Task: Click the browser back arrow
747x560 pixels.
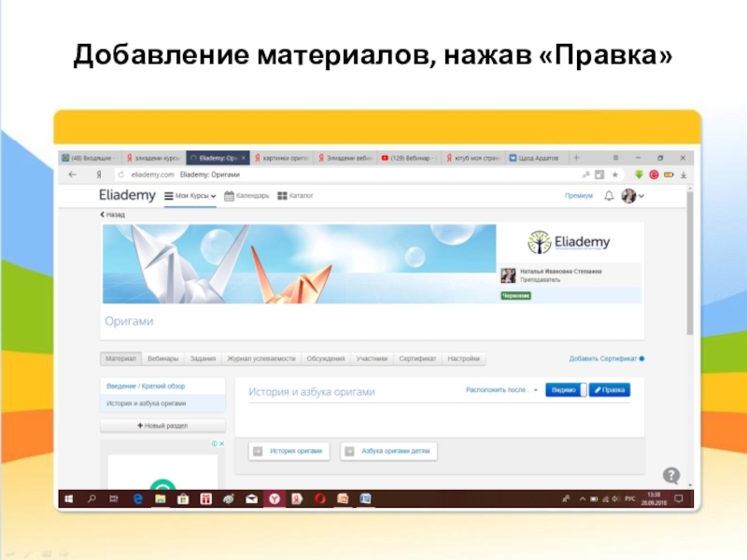Action: (x=73, y=175)
